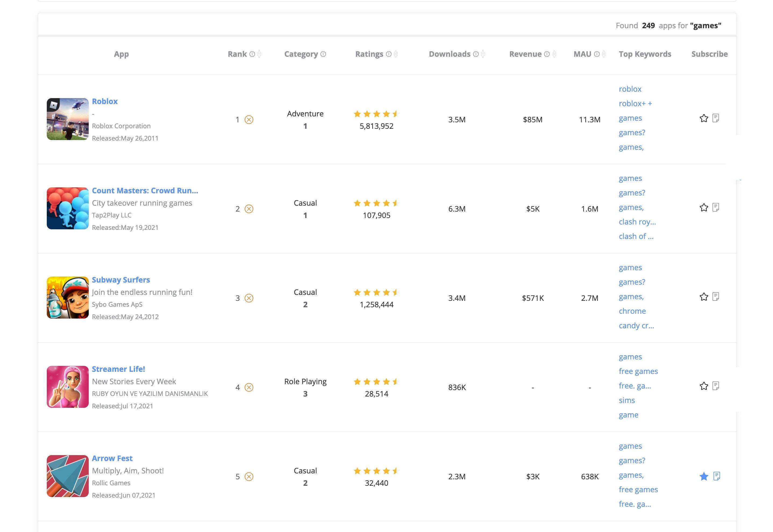Unsubscribe Arrow Fest via the filled blue star

703,476
